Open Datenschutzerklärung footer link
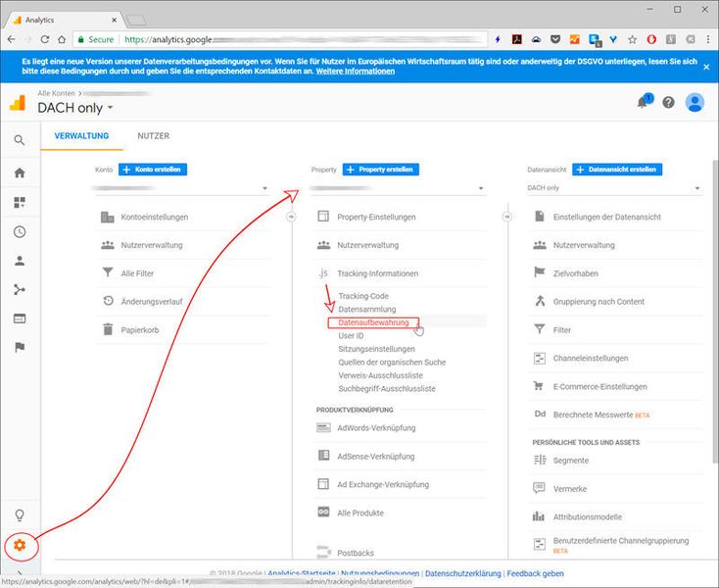 462,573
